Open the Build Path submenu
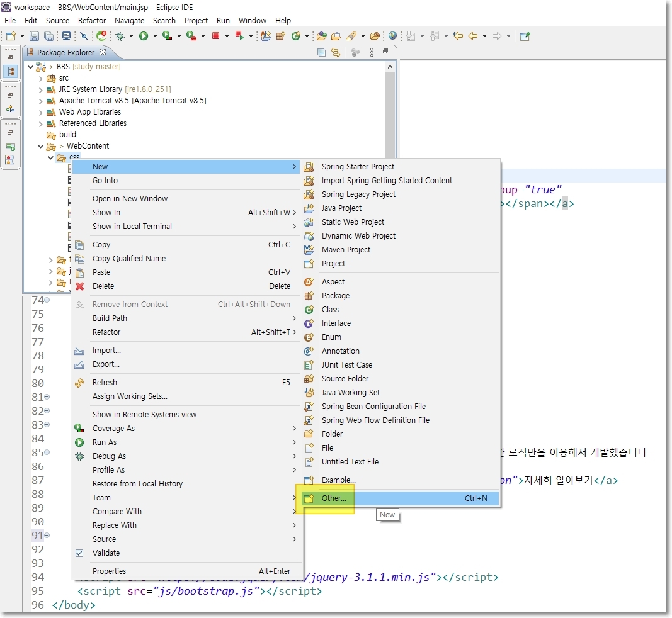This screenshot has width=672, height=618. [186, 318]
